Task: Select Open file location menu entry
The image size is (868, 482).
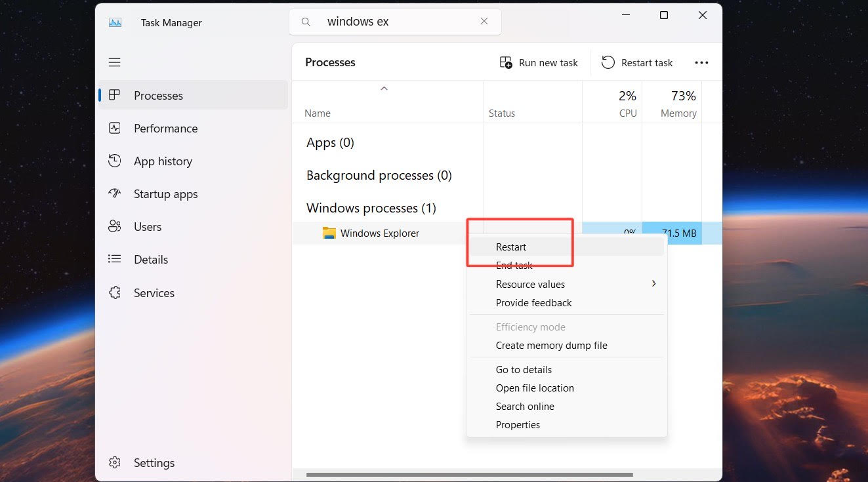Action: point(535,388)
